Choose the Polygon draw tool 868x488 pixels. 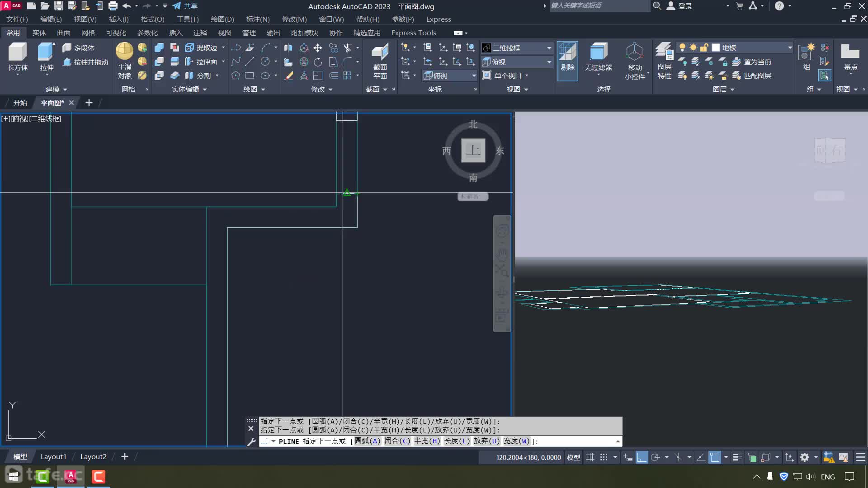click(x=236, y=75)
